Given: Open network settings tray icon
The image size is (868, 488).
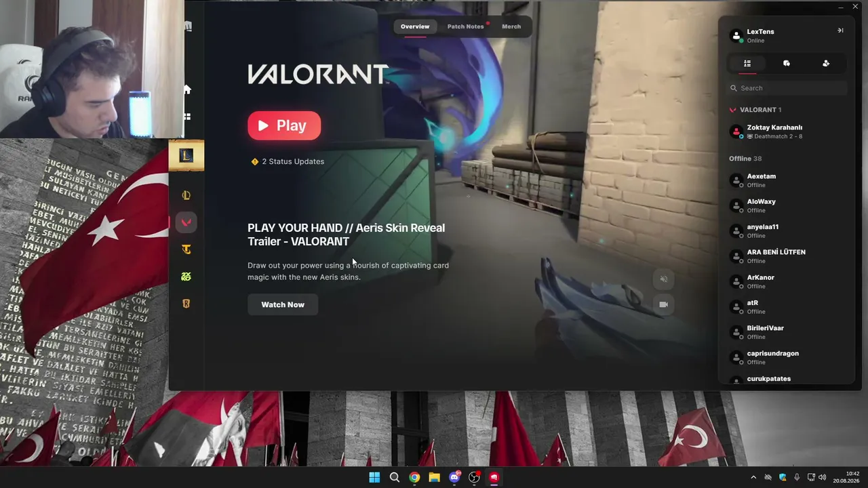Looking at the screenshot, I should click(811, 478).
